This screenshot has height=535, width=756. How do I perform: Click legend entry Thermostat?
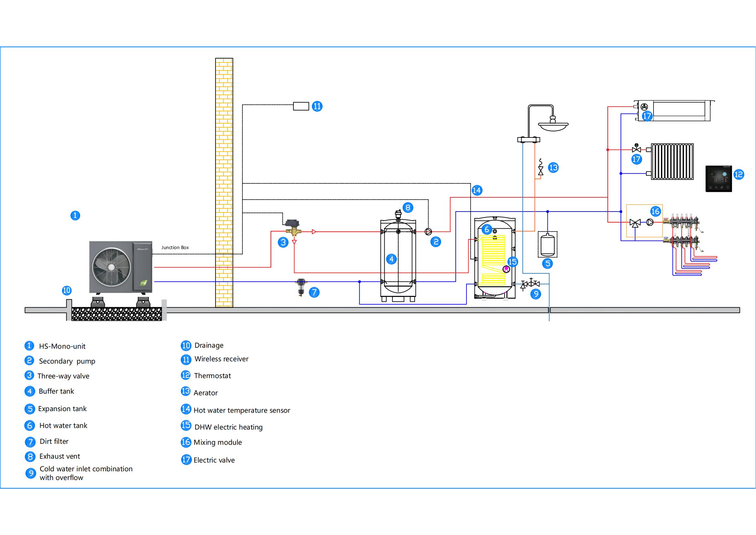[212, 376]
